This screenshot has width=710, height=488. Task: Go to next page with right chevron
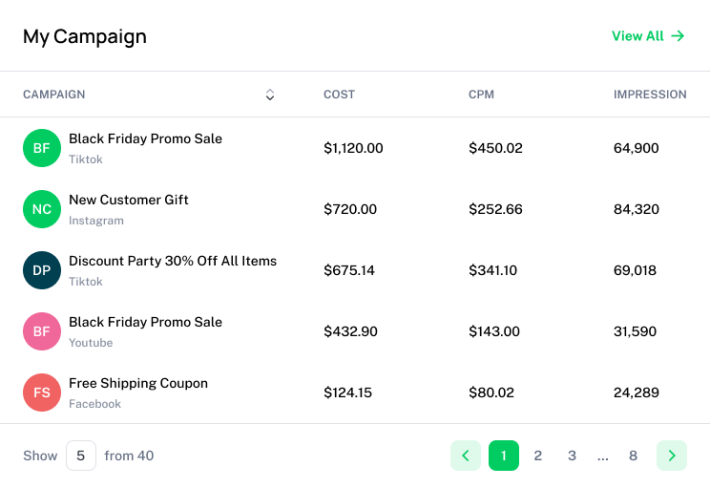pyautogui.click(x=671, y=456)
